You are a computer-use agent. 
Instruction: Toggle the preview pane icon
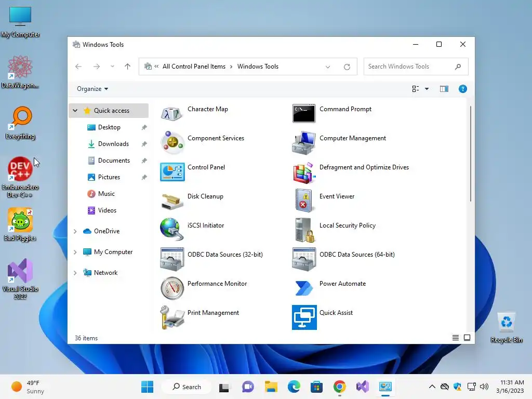444,89
